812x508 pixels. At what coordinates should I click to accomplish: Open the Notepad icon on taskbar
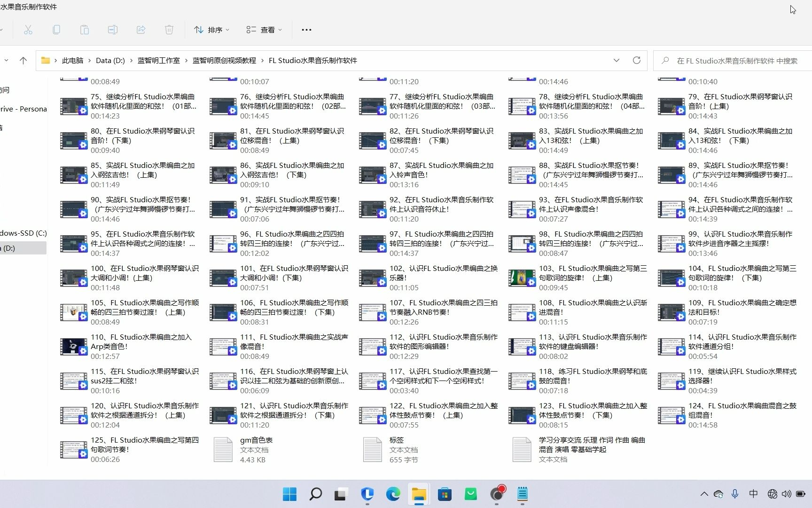click(523, 494)
